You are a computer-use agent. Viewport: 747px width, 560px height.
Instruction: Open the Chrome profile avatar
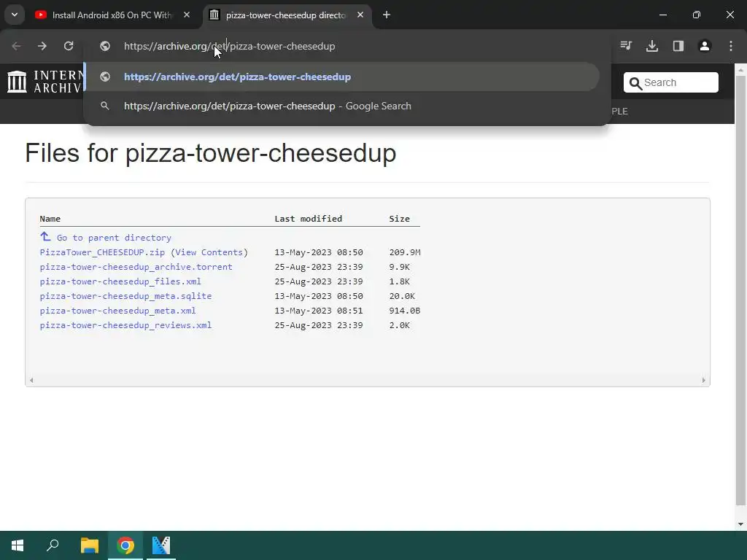(x=705, y=46)
